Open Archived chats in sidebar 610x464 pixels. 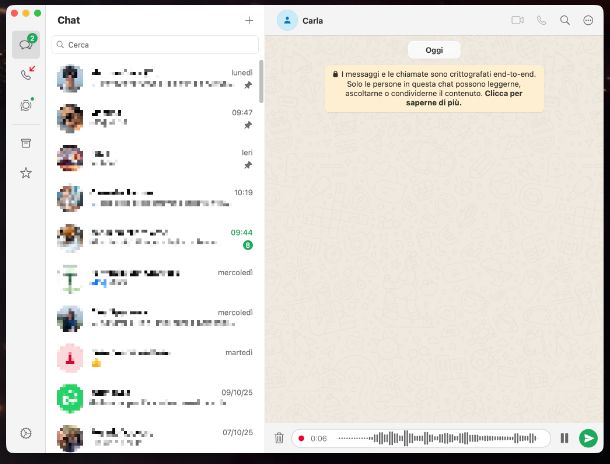tap(26, 143)
